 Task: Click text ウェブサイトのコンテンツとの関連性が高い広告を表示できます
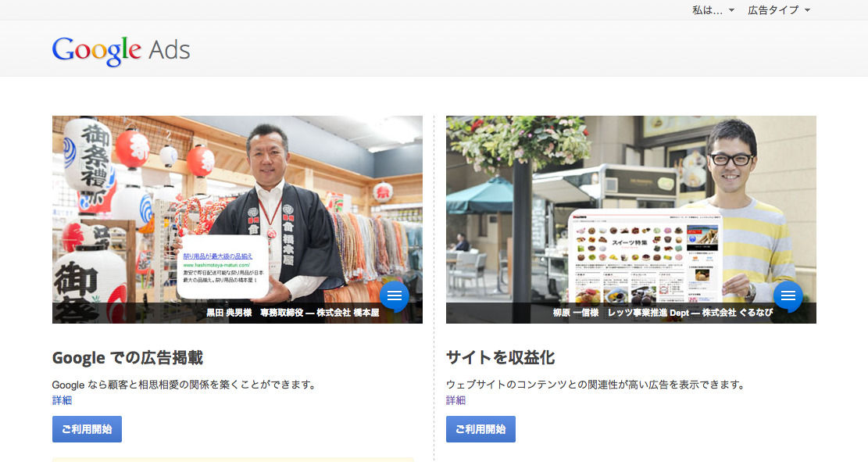(595, 385)
